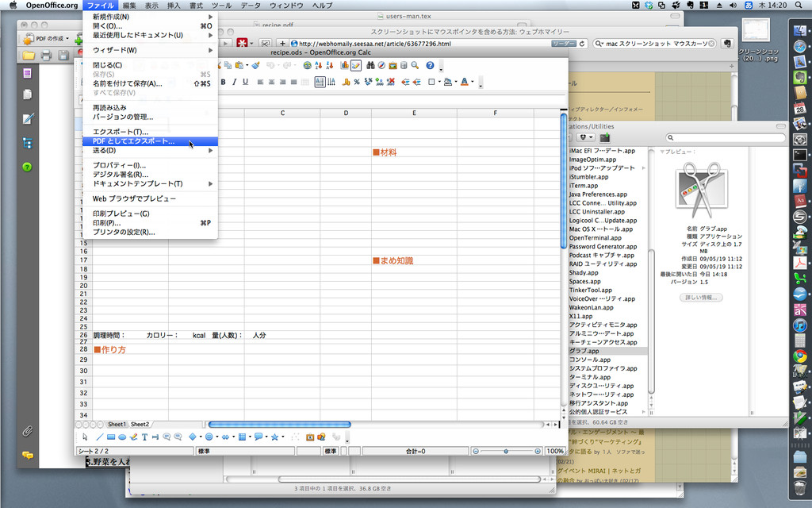Toggle bold formatting

pos(224,79)
